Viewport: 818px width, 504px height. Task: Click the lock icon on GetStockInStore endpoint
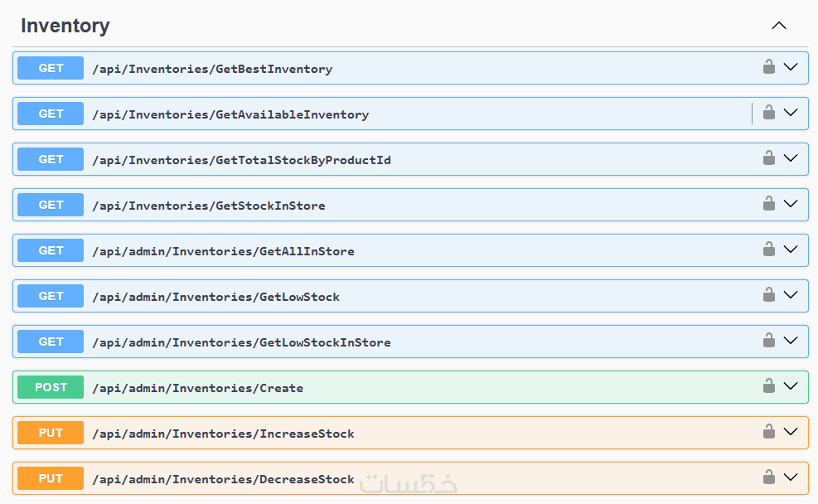(769, 204)
